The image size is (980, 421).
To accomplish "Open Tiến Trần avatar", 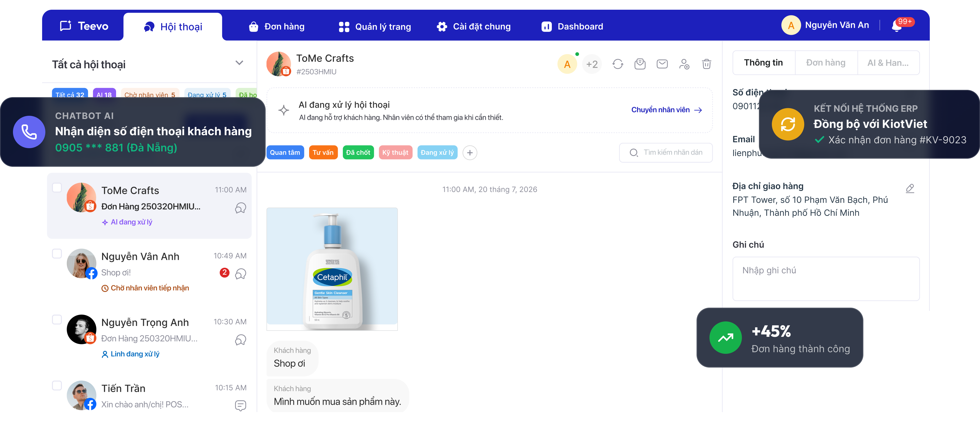I will (x=82, y=396).
